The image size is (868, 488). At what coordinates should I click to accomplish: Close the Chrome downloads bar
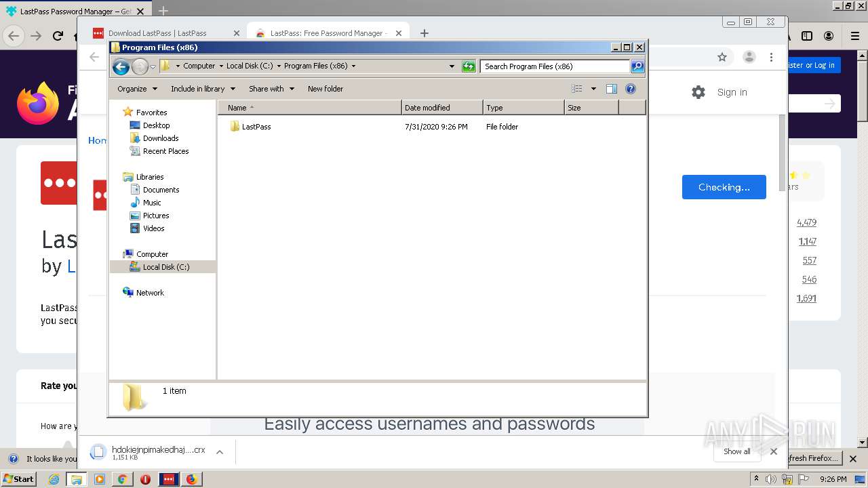774,451
